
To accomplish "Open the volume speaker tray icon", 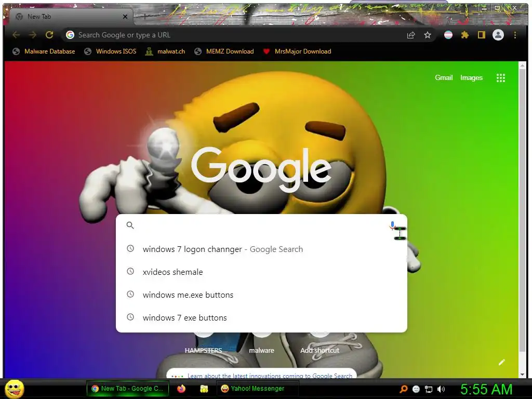I will [x=441, y=389].
